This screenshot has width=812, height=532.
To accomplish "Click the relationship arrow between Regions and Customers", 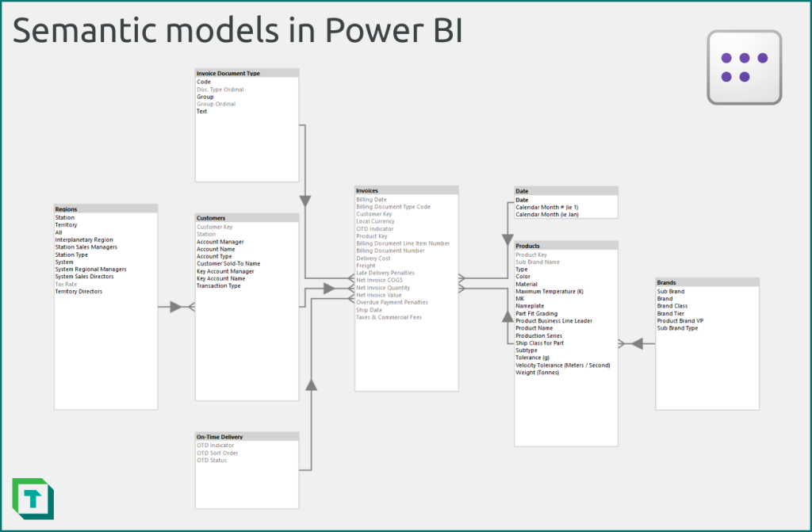I will 176,305.
